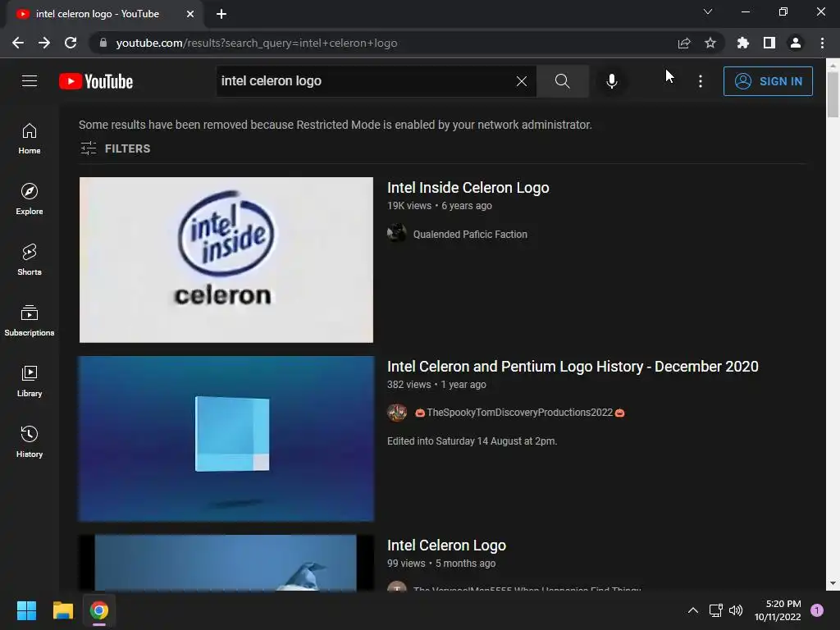
Task: Click the text '19K views'
Action: (x=409, y=206)
